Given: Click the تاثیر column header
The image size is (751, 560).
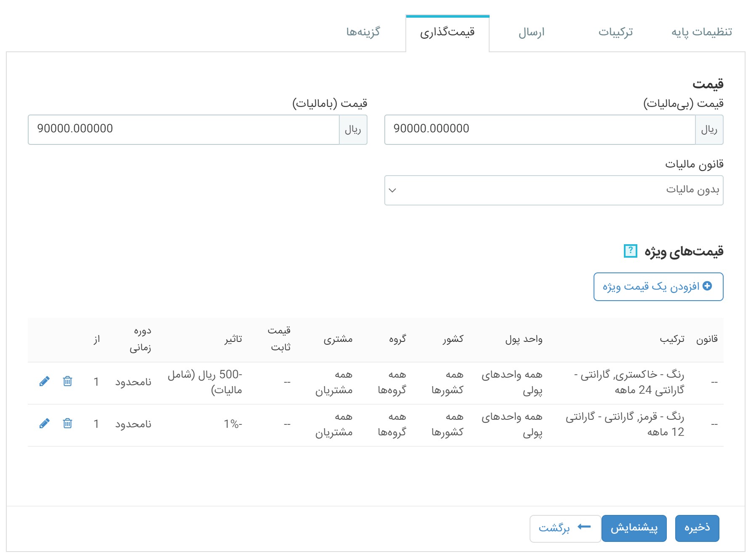Looking at the screenshot, I should 233,339.
